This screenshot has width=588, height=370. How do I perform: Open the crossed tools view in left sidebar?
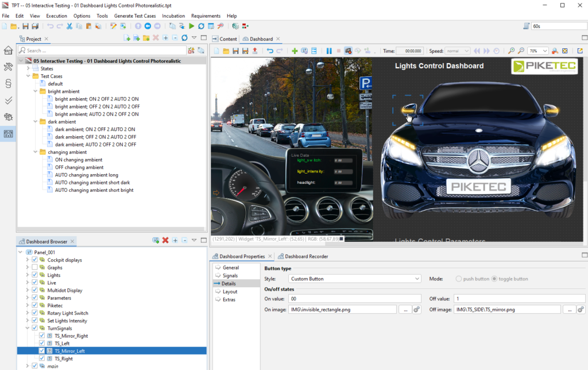[x=8, y=67]
